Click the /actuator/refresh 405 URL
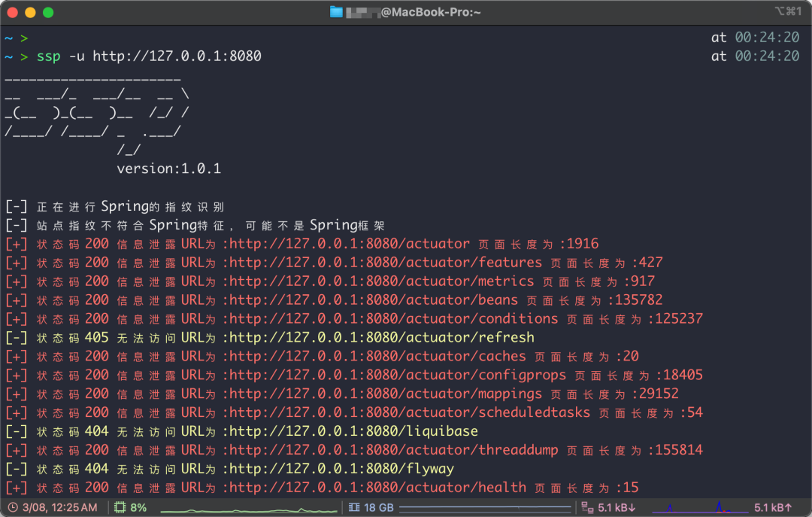812x517 pixels. 382,338
